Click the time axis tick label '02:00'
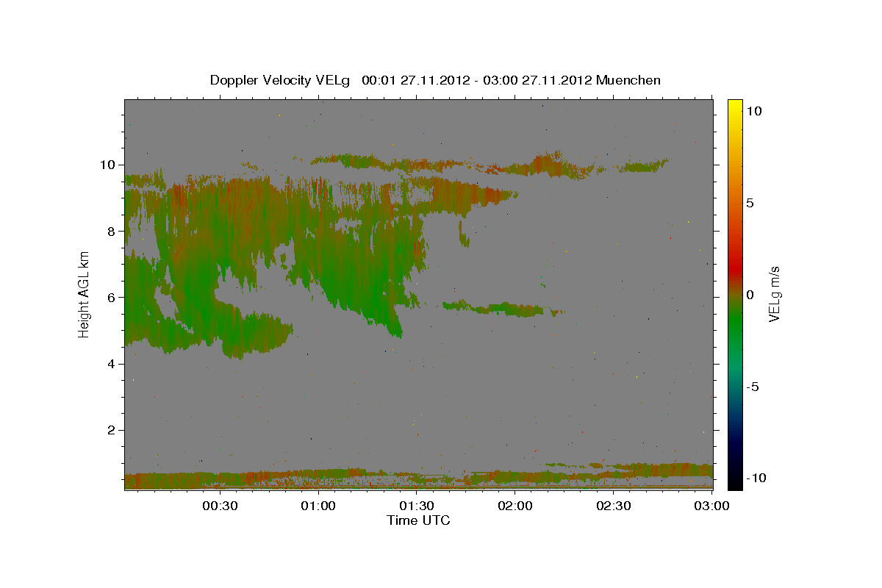 (515, 506)
